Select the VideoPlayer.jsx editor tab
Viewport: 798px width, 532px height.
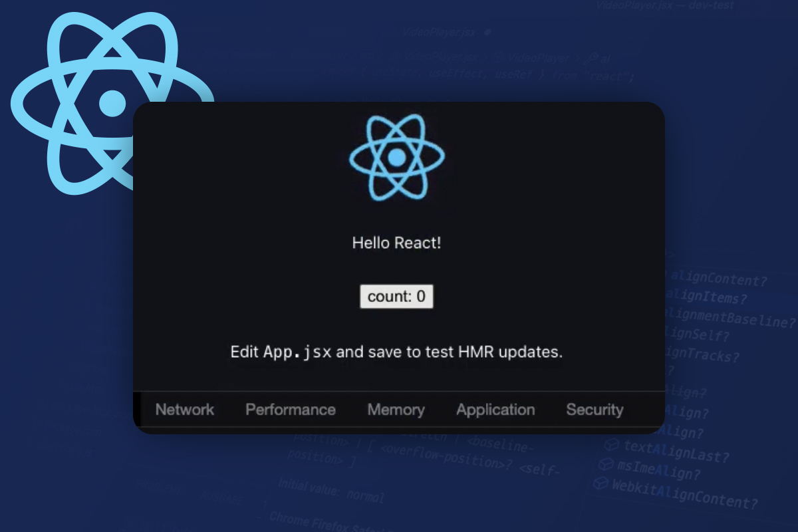coord(438,33)
